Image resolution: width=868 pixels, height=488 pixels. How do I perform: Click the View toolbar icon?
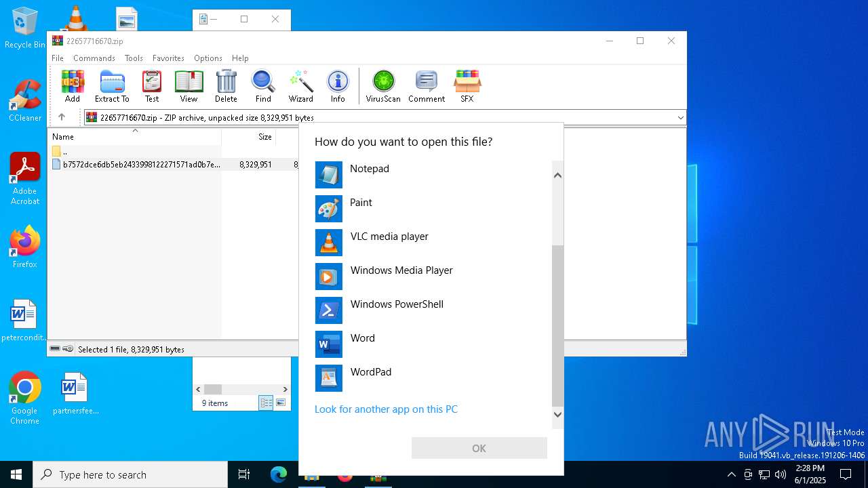click(189, 86)
